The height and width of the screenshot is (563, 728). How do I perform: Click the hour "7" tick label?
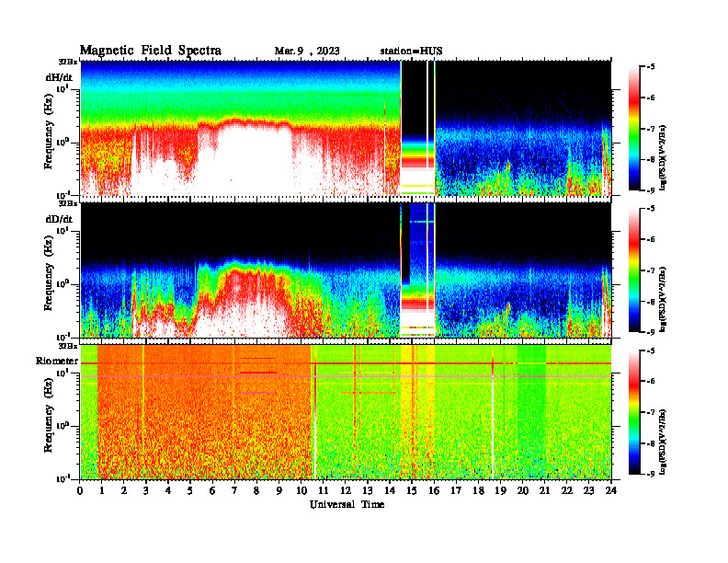coord(234,490)
